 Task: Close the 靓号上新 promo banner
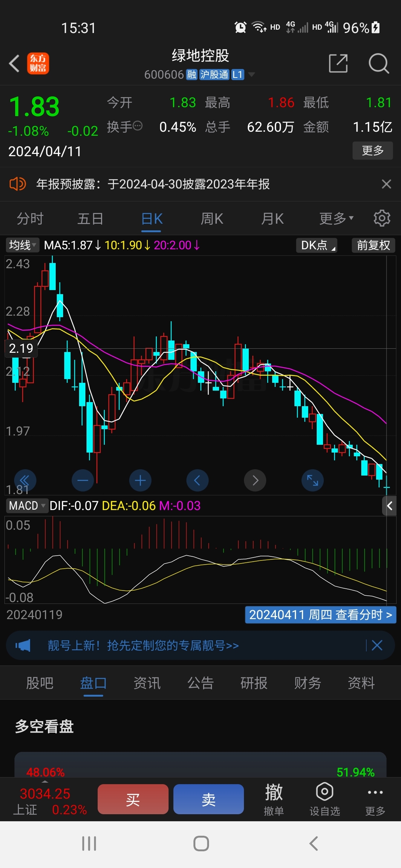pyautogui.click(x=377, y=645)
